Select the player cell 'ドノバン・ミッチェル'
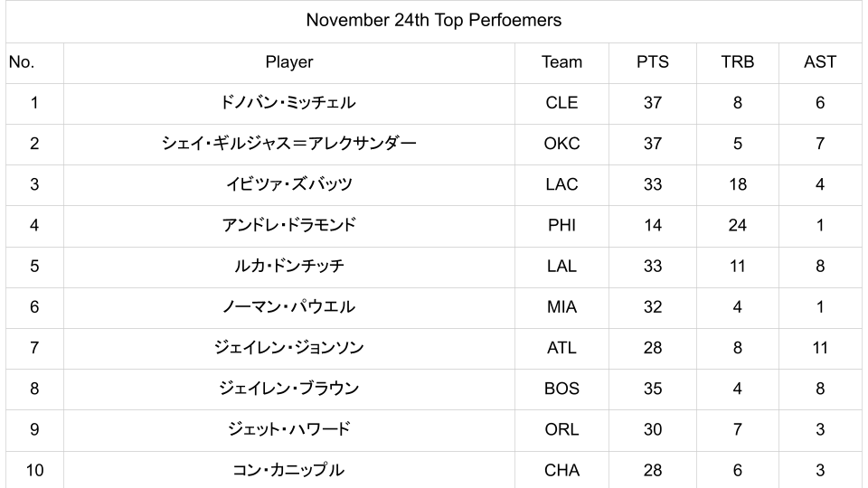Image resolution: width=868 pixels, height=488 pixels. (x=289, y=103)
